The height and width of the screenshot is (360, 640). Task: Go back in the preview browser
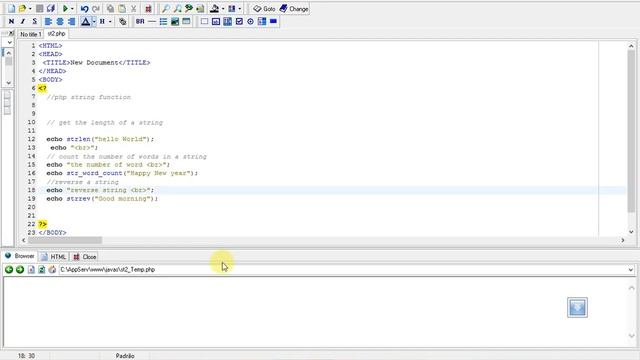tap(9, 269)
